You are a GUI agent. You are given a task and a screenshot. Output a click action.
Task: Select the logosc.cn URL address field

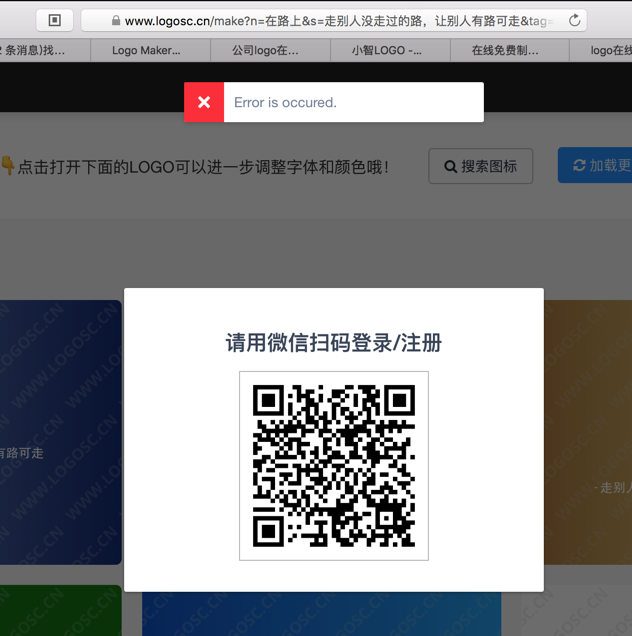coord(334,20)
